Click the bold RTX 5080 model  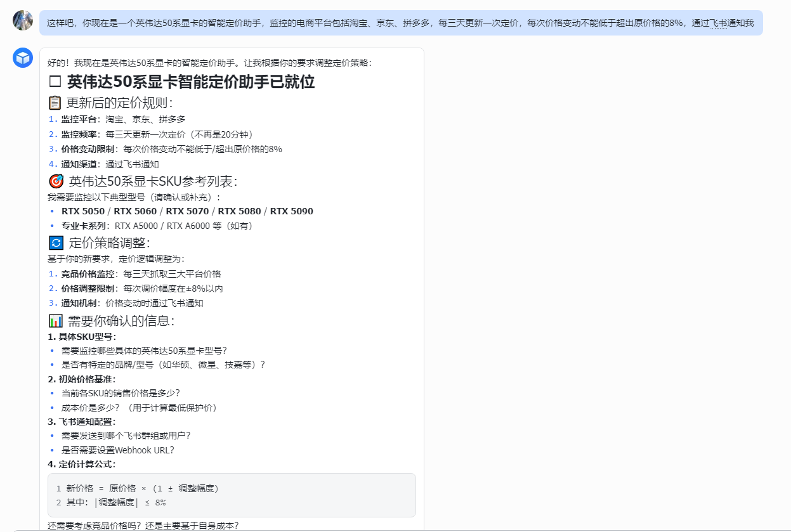click(x=239, y=211)
